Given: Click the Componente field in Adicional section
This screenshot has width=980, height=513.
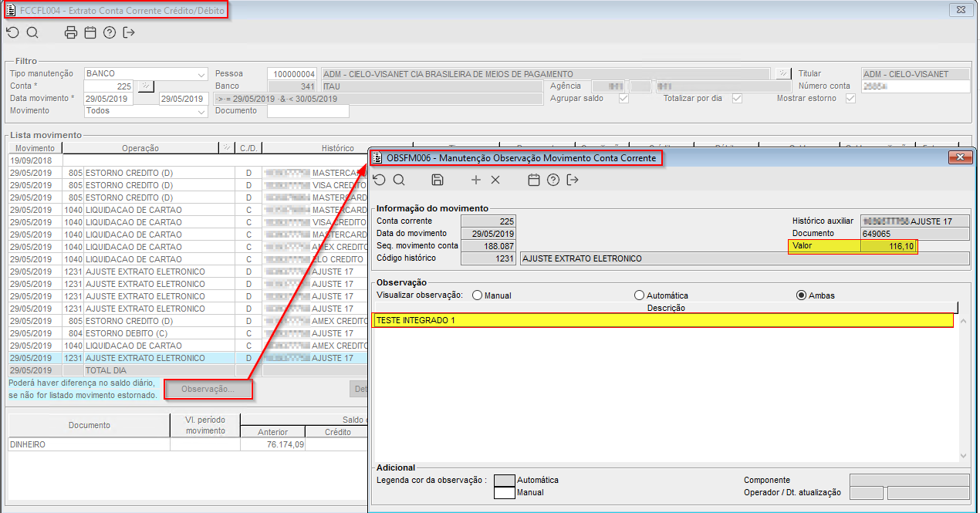Looking at the screenshot, I should pyautogui.click(x=910, y=480).
